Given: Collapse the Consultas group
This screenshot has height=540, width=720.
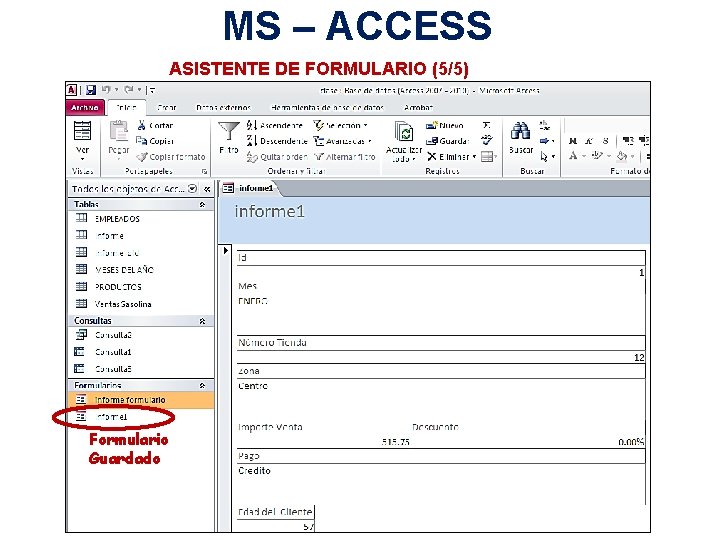Looking at the screenshot, I should point(202,321).
